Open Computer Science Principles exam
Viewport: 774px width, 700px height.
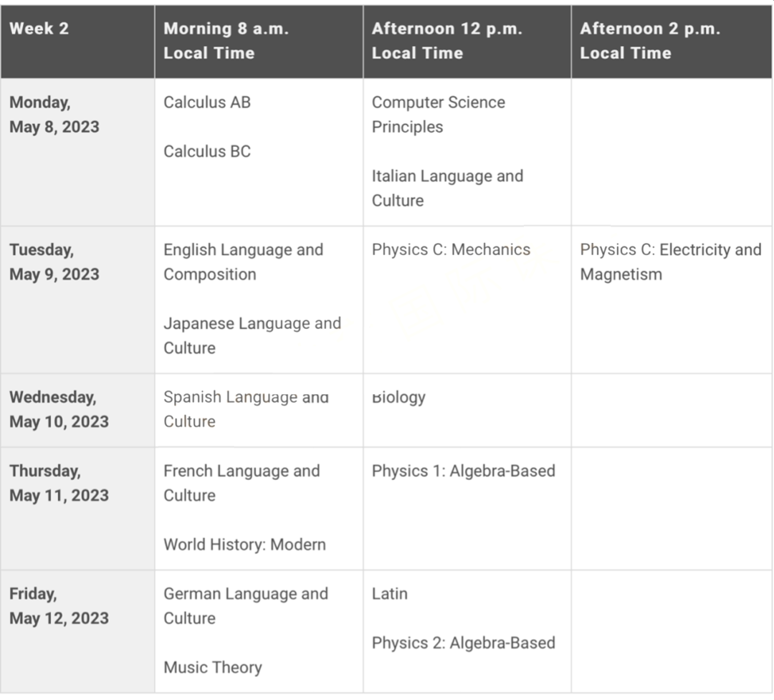pos(438,115)
